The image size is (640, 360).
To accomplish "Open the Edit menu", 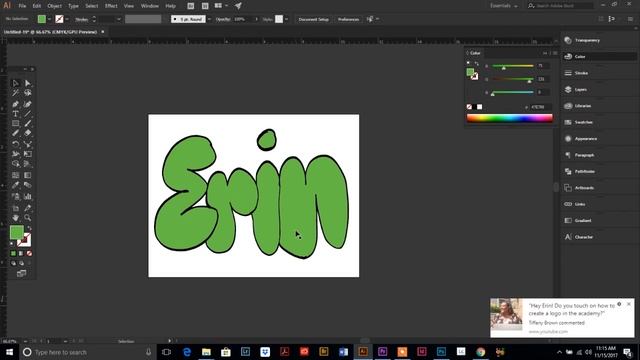I will (x=37, y=6).
